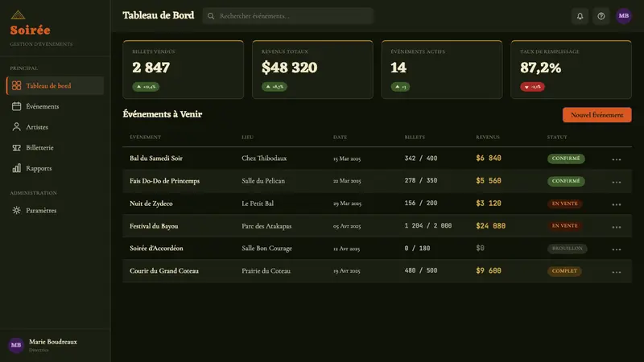Click the venue Parc des Atakapas
This screenshot has width=644, height=362.
pyautogui.click(x=266, y=226)
